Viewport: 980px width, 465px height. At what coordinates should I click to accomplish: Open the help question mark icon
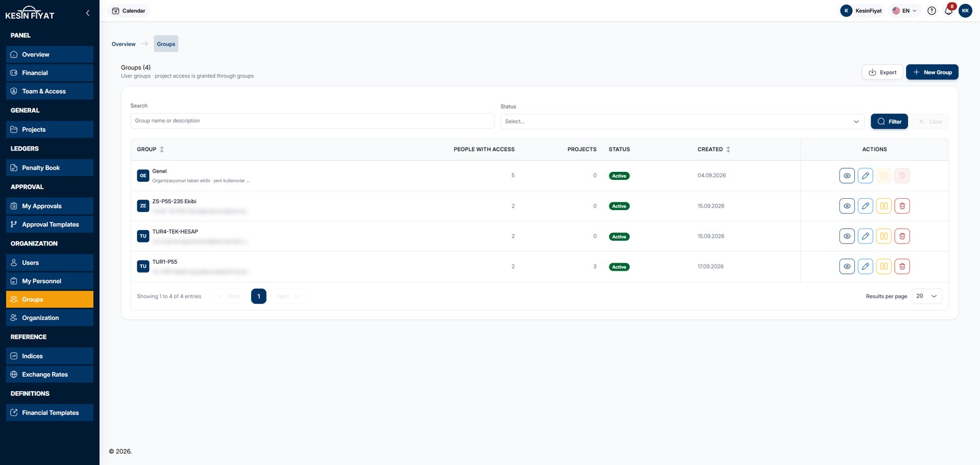coord(932,11)
